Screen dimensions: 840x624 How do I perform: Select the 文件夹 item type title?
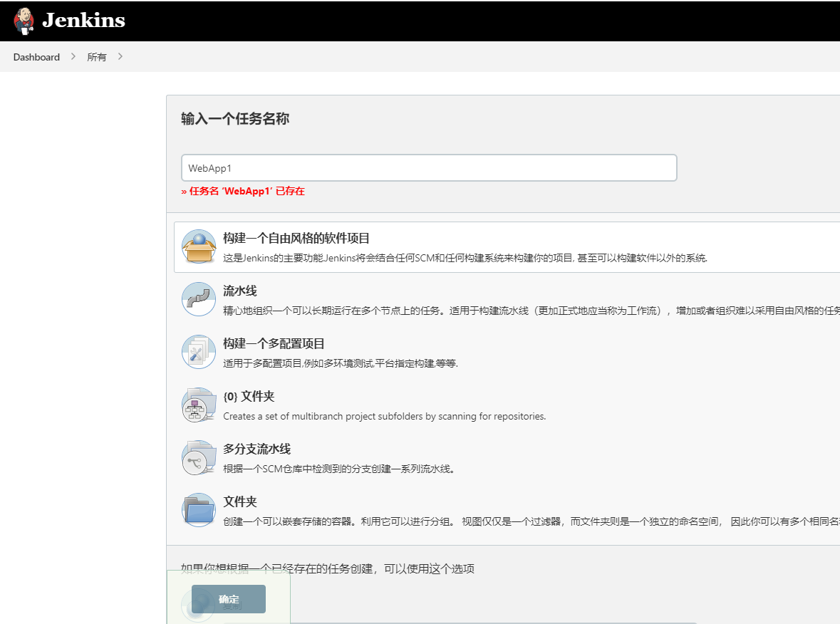[240, 501]
